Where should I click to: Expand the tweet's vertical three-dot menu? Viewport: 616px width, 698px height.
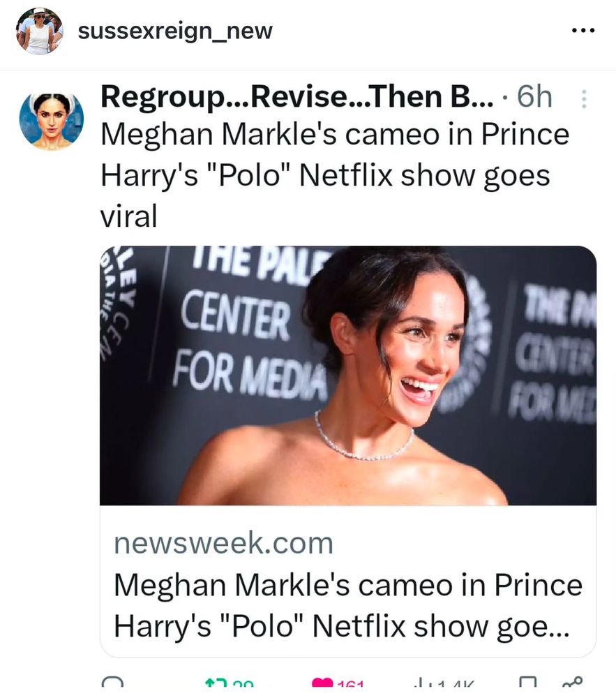[x=584, y=101]
